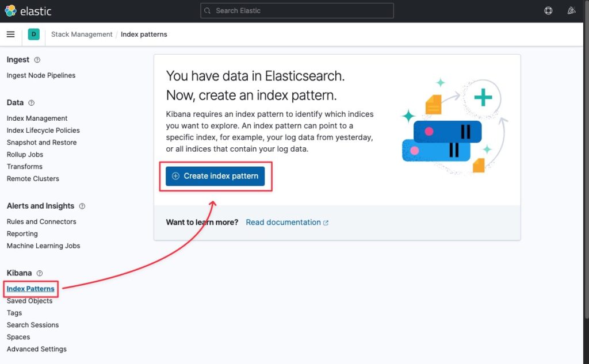The height and width of the screenshot is (364, 589).
Task: Open the space selector D avatar
Action: [x=34, y=34]
